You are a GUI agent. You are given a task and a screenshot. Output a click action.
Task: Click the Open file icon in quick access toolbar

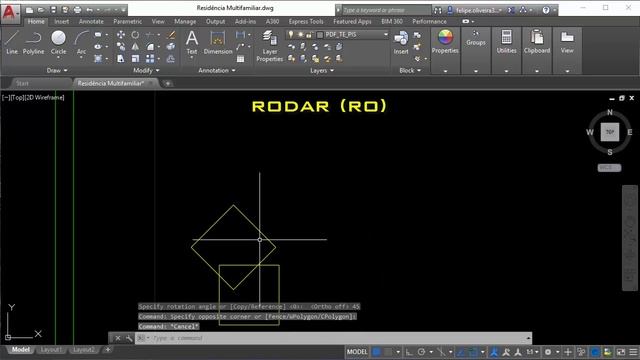click(x=41, y=10)
